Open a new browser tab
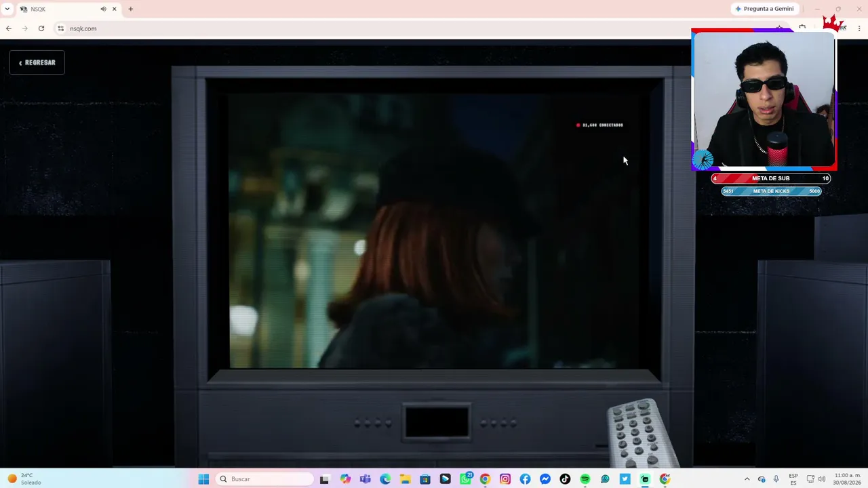The height and width of the screenshot is (488, 868). (131, 9)
